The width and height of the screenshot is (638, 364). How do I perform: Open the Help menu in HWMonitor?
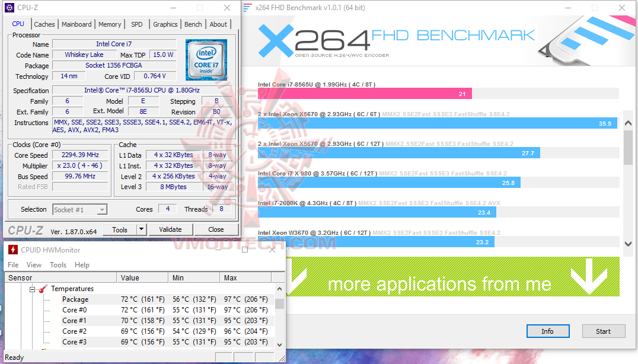point(82,265)
